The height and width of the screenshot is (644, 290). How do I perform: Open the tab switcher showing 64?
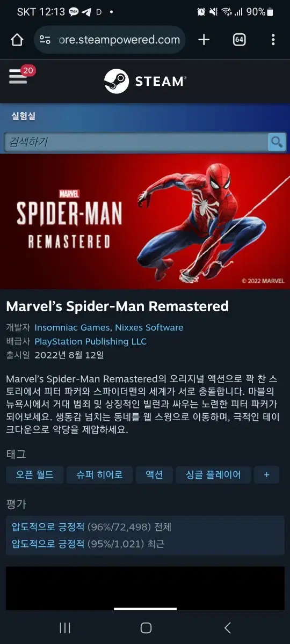point(239,40)
